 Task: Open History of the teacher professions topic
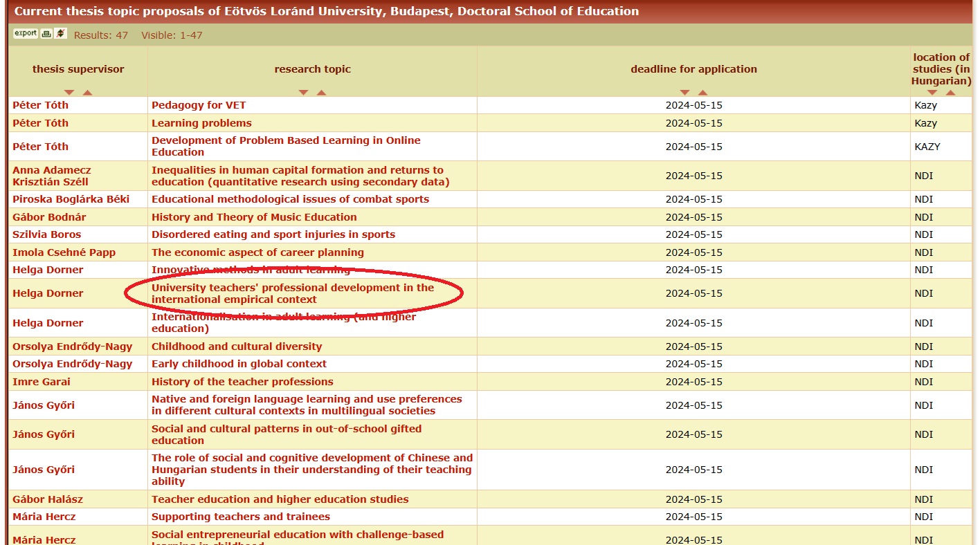click(242, 382)
